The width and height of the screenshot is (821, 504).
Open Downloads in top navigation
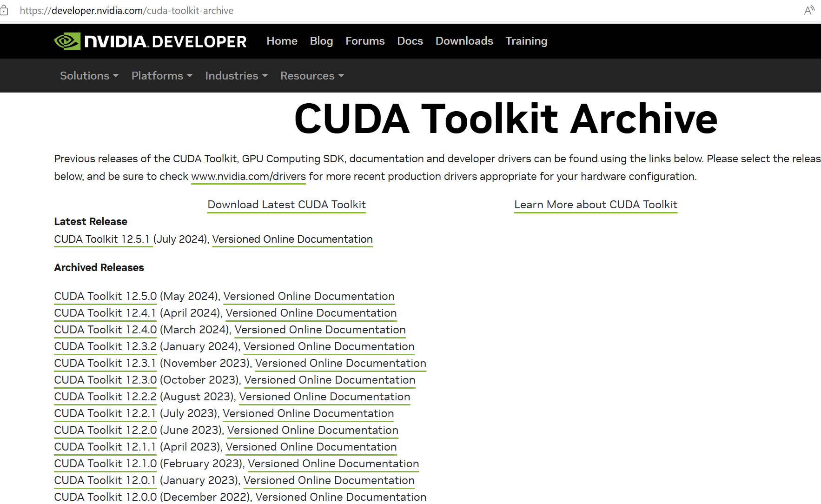[x=464, y=41]
